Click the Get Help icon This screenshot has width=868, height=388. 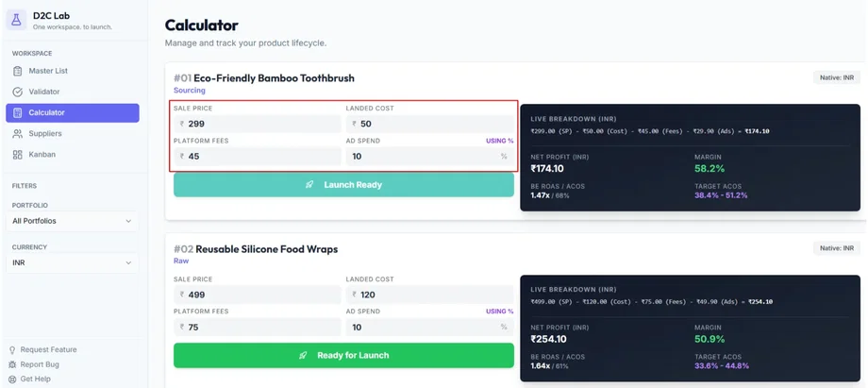click(x=12, y=379)
